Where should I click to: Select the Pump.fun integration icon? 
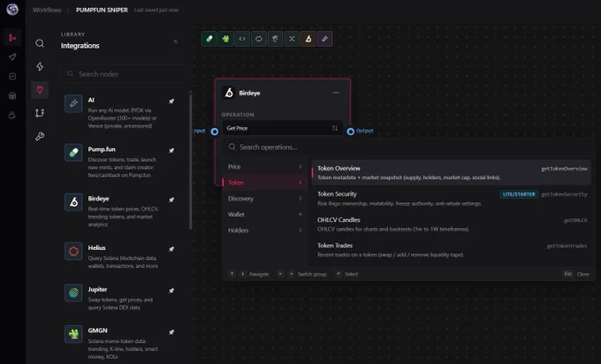pyautogui.click(x=73, y=153)
